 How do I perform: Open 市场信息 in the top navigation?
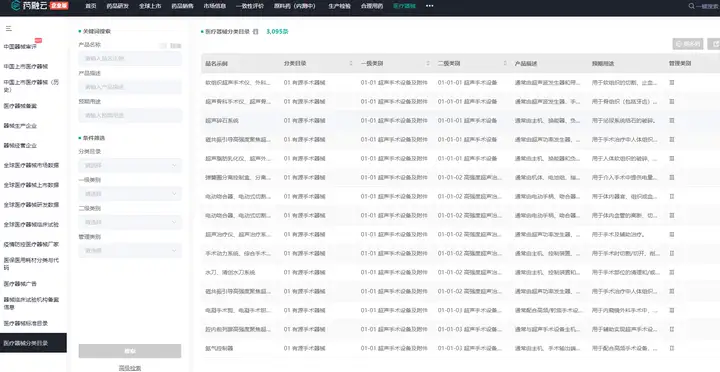(215, 6)
